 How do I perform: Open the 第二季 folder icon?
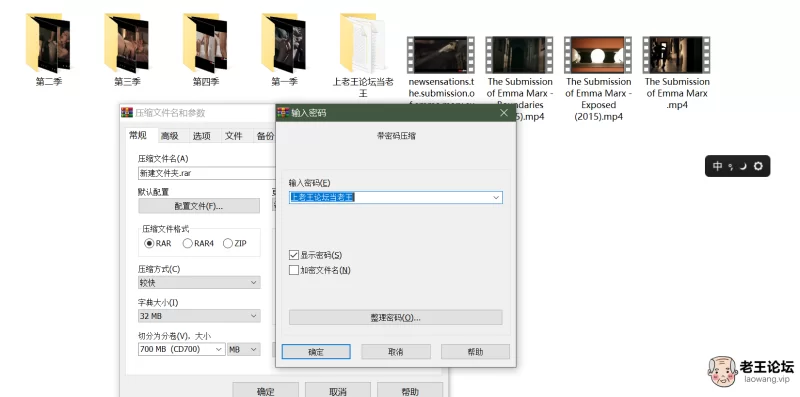click(x=48, y=43)
